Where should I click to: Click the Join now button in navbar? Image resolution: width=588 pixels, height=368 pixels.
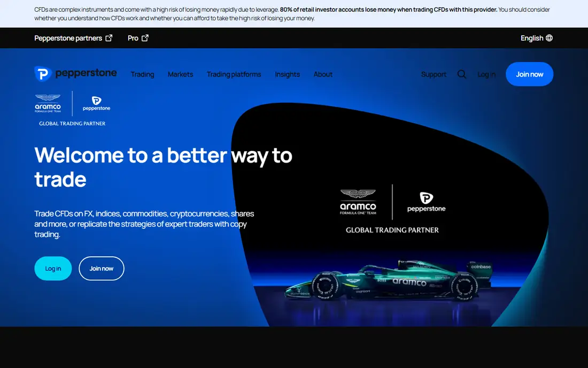[x=530, y=74]
